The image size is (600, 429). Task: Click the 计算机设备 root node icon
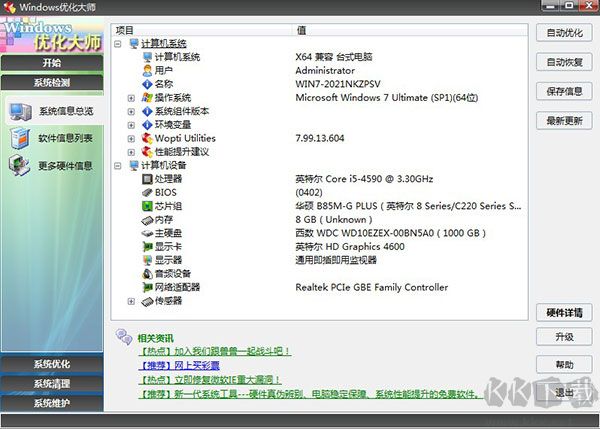[x=134, y=165]
